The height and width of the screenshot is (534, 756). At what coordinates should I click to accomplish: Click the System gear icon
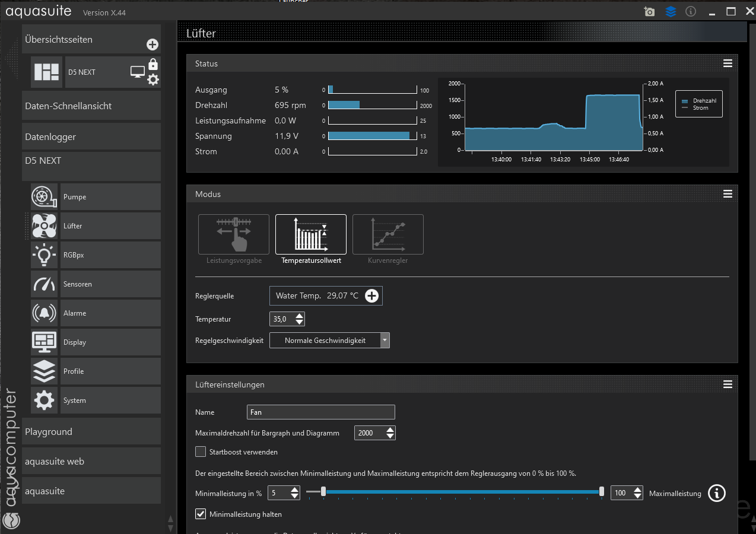coord(44,401)
